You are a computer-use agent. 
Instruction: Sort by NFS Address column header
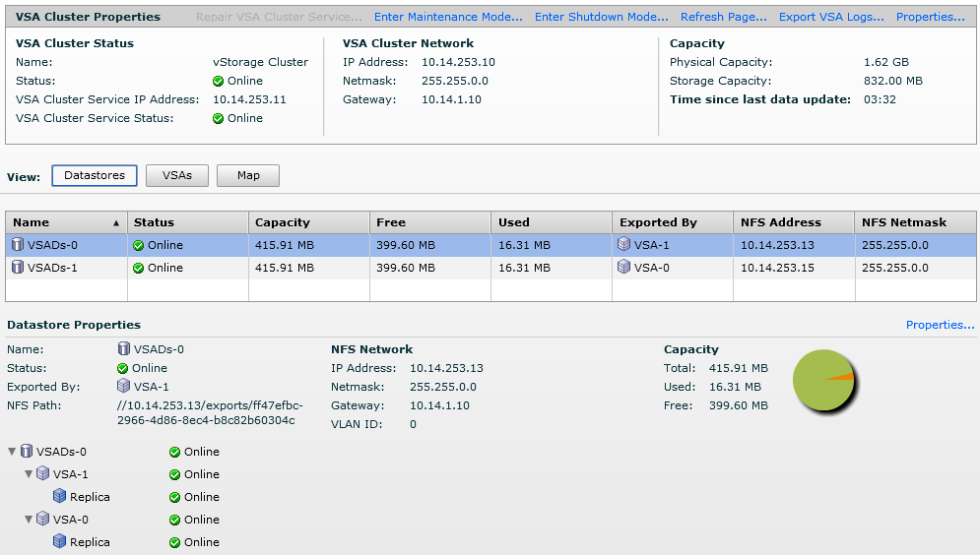coord(794,222)
